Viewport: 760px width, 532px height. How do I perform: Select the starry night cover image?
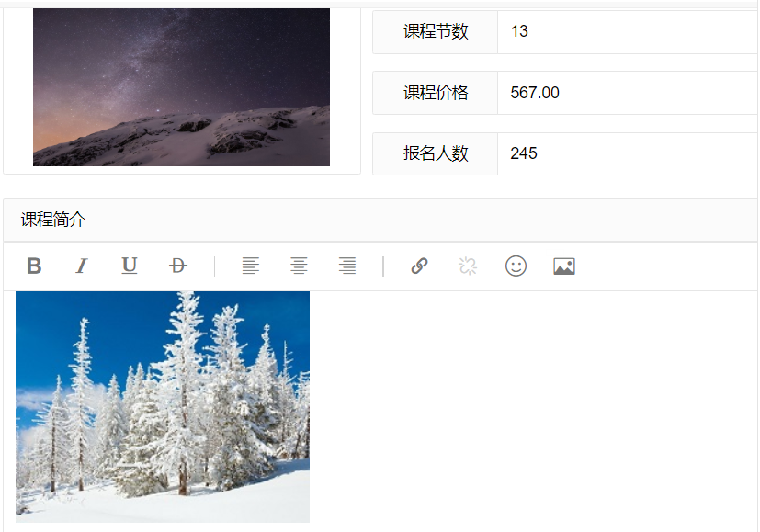coord(181,87)
